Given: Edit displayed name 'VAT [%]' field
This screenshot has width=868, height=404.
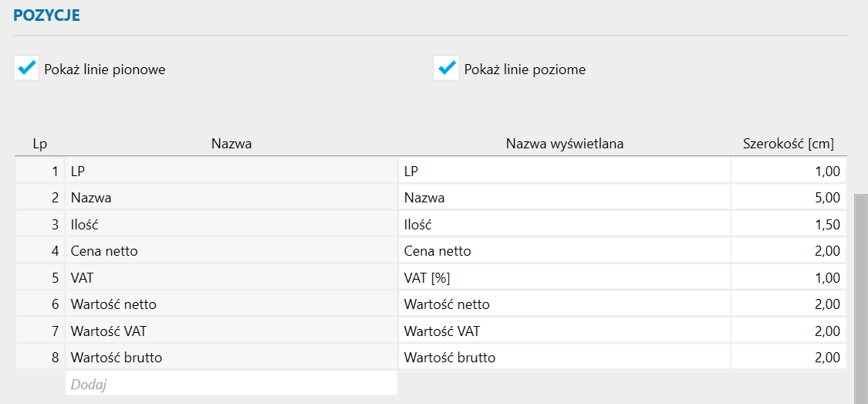Looking at the screenshot, I should click(563, 278).
